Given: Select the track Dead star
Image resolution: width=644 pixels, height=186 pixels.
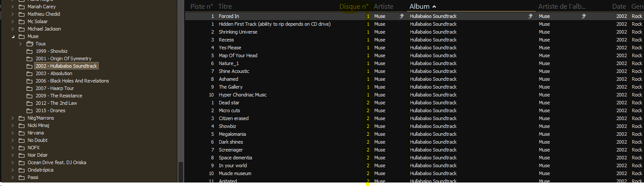Looking at the screenshot, I should pyautogui.click(x=229, y=103).
